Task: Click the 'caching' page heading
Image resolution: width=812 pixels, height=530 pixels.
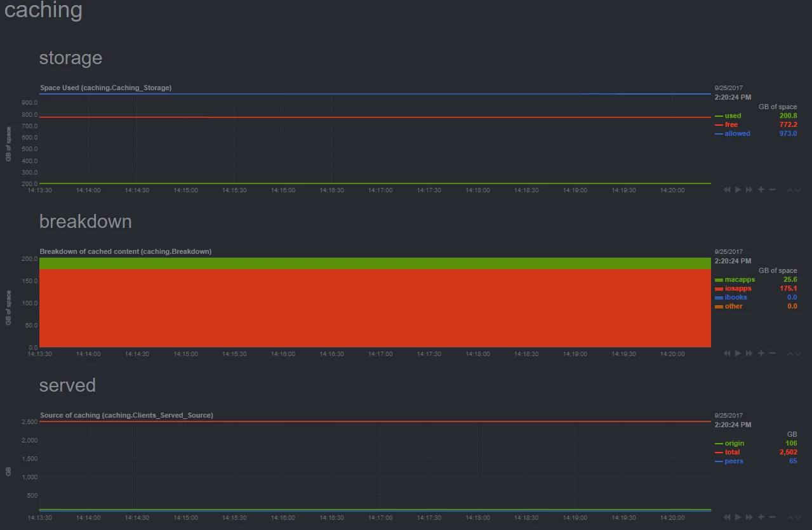Action: (x=43, y=10)
